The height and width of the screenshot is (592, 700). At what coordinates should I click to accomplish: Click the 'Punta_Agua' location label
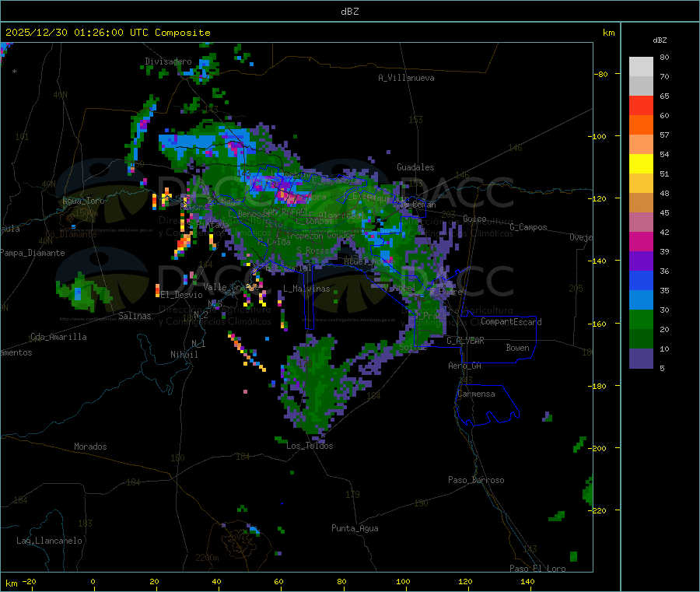click(x=355, y=528)
